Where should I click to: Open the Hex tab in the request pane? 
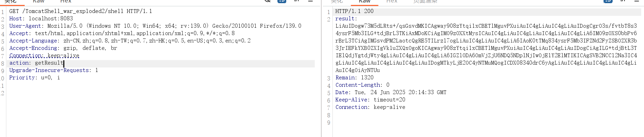pos(66,1)
